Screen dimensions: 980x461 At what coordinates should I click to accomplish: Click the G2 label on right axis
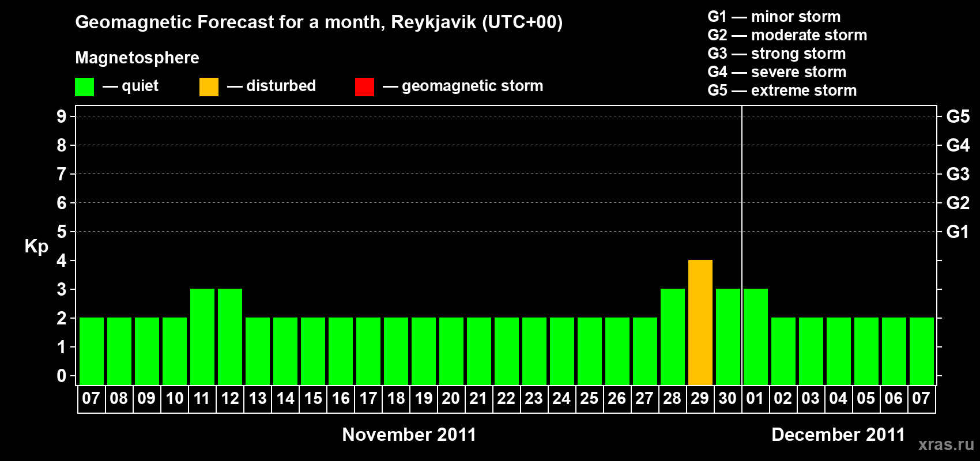tap(958, 203)
